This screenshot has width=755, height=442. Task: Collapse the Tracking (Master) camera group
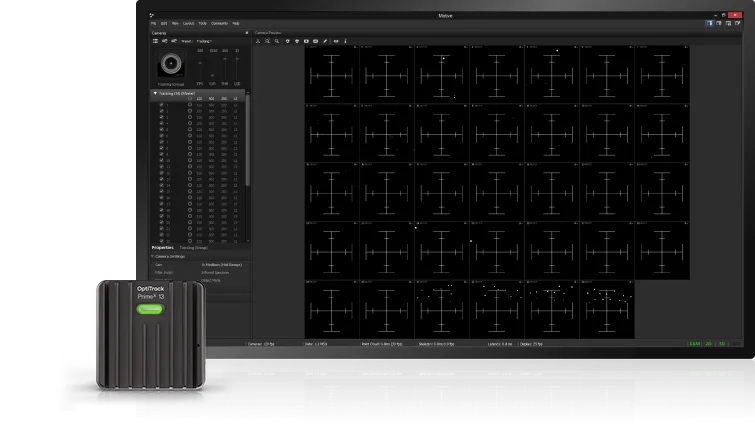click(155, 93)
